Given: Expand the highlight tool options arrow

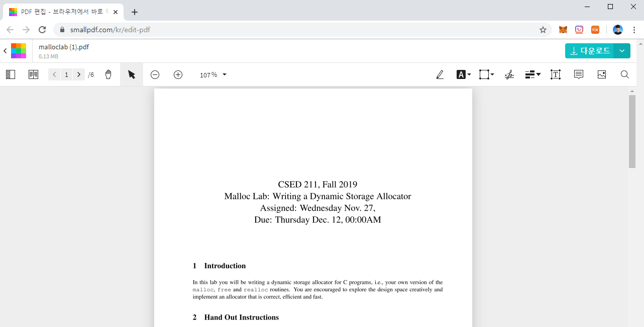Looking at the screenshot, I should click(x=469, y=74).
